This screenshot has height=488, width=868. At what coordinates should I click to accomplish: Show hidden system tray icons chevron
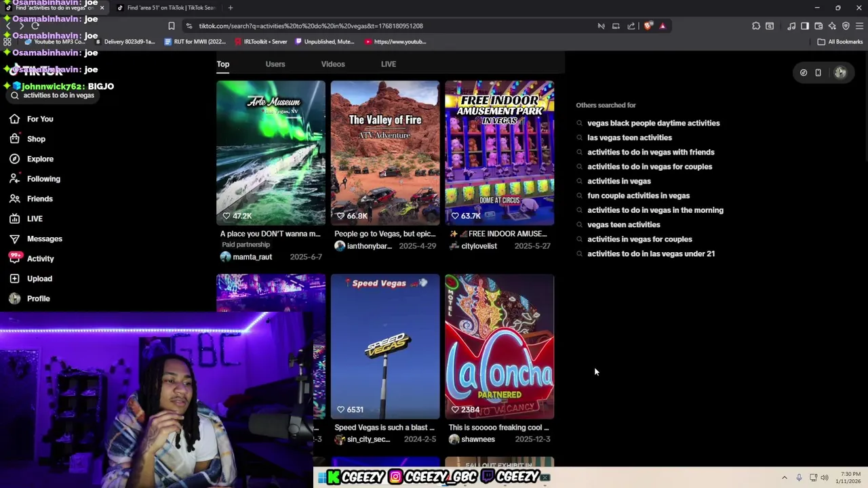click(785, 477)
